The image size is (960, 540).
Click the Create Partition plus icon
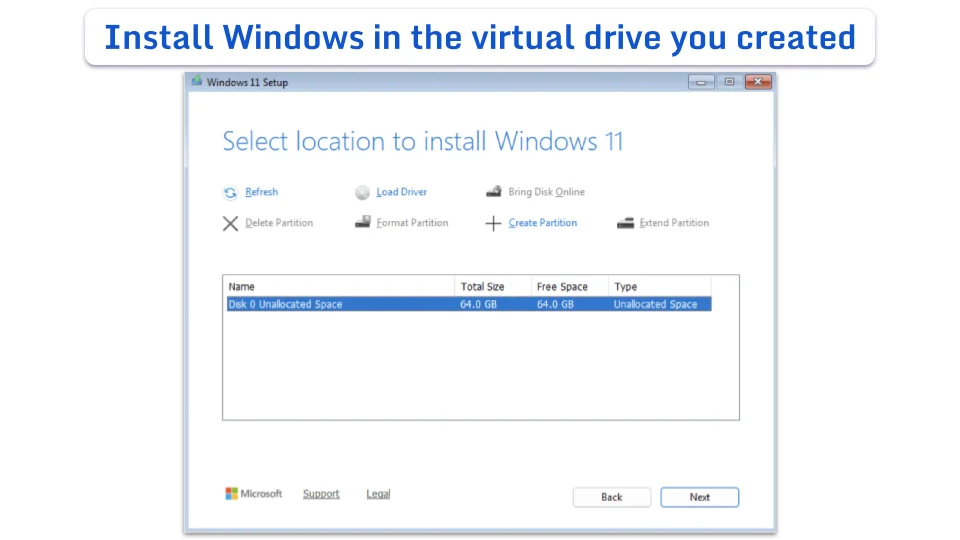tap(493, 223)
